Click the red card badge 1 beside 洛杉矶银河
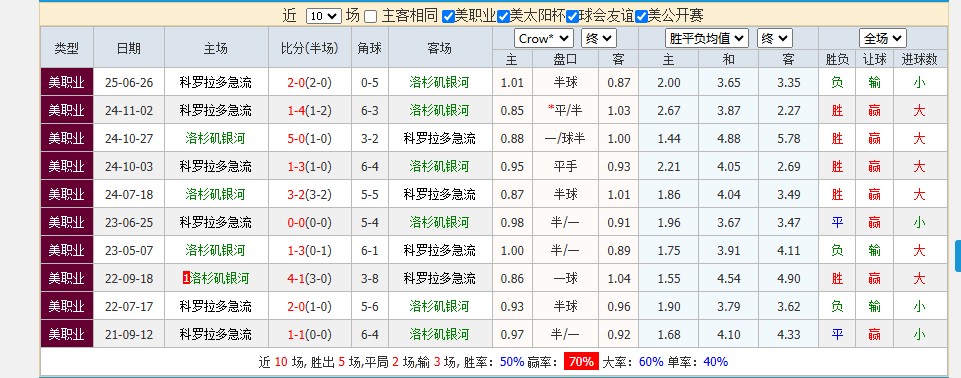Image resolution: width=961 pixels, height=378 pixels. point(186,279)
